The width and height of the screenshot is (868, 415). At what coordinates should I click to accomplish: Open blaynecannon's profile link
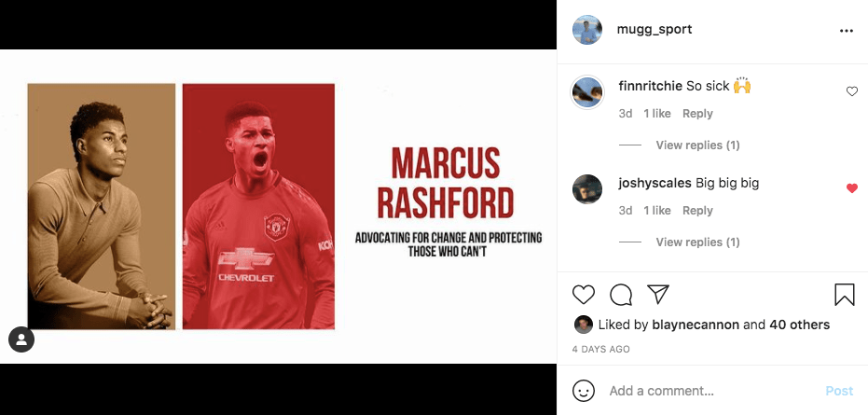[x=696, y=325]
